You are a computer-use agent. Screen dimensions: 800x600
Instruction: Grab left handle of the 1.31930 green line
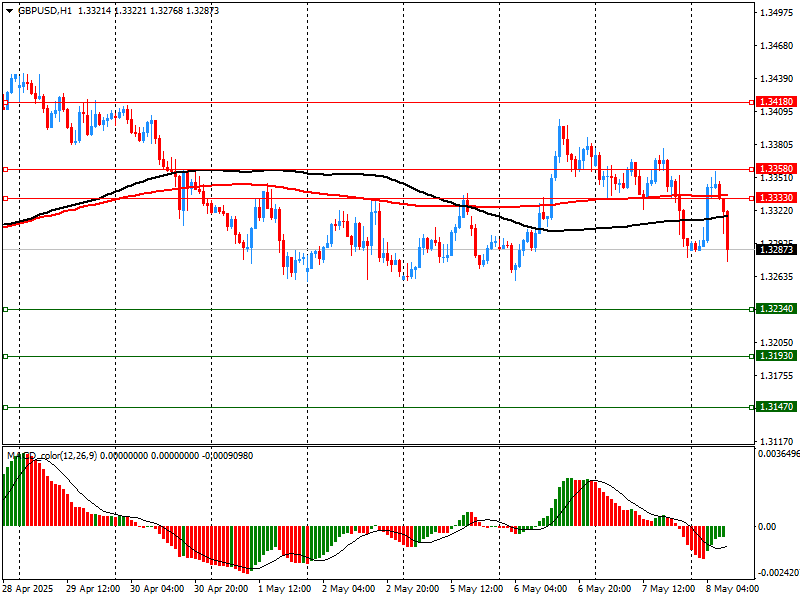5,356
